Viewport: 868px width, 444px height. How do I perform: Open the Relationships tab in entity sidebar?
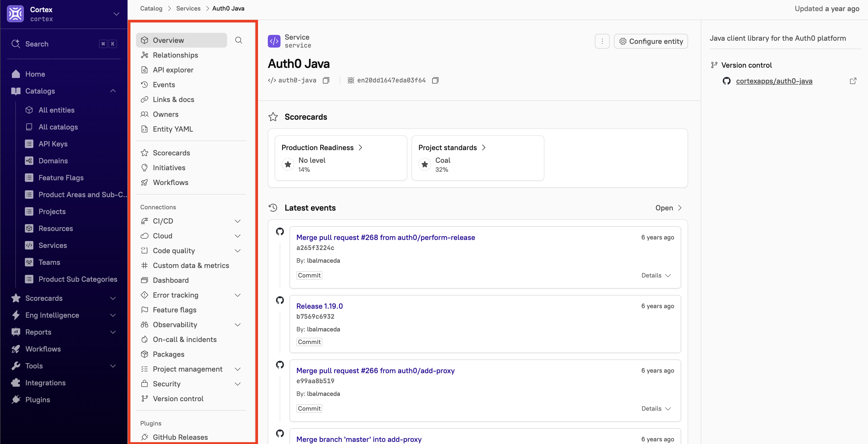click(x=175, y=55)
